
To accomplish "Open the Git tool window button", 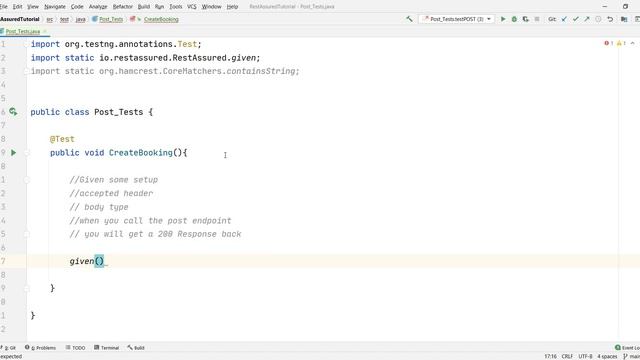I will [x=9, y=348].
